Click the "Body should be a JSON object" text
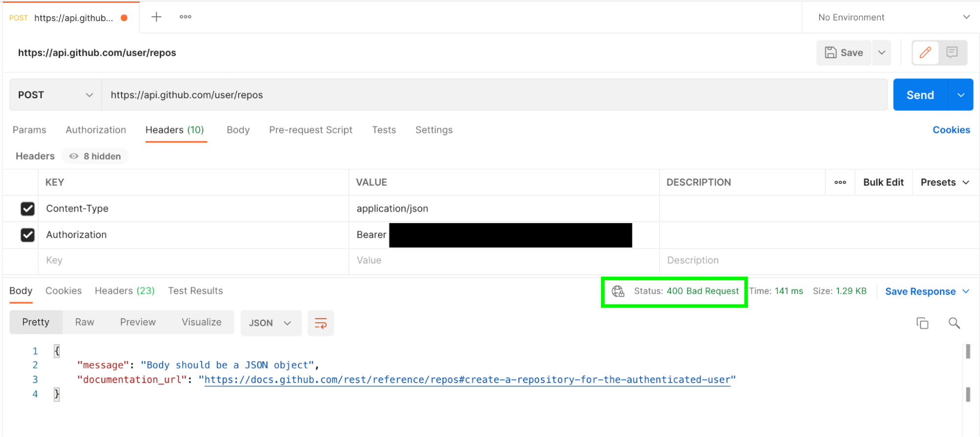This screenshot has width=980, height=437. click(x=227, y=365)
